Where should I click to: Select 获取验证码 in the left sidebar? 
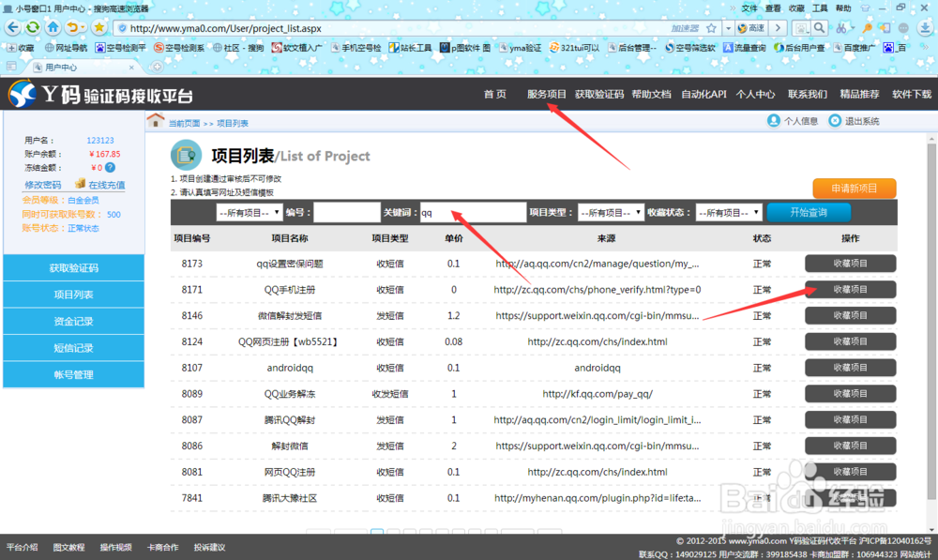tap(73, 268)
